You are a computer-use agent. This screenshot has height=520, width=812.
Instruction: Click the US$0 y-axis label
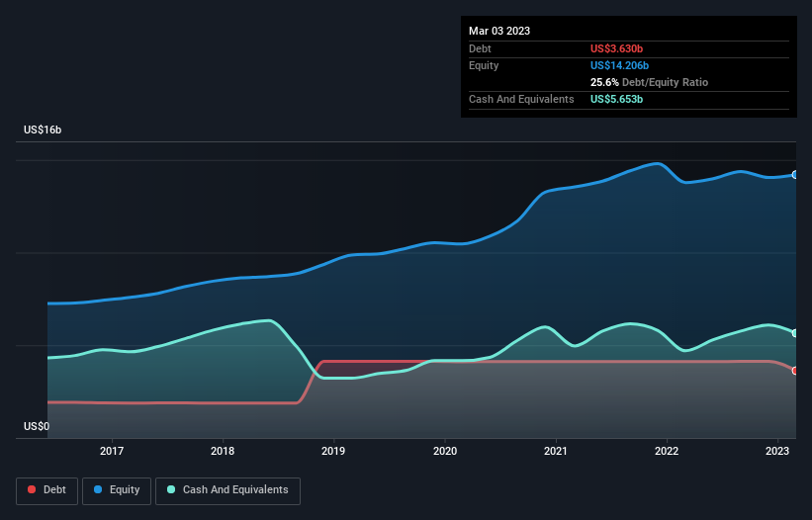37,426
